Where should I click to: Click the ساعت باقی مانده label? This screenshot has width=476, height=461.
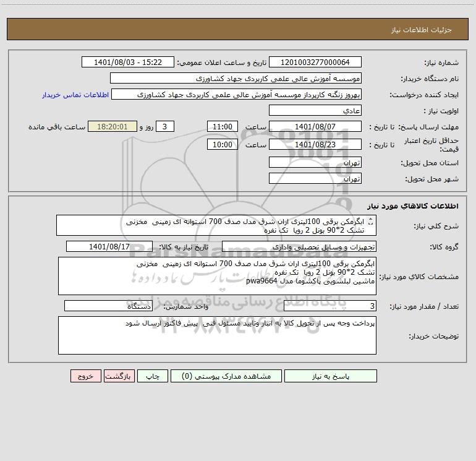pyautogui.click(x=57, y=127)
